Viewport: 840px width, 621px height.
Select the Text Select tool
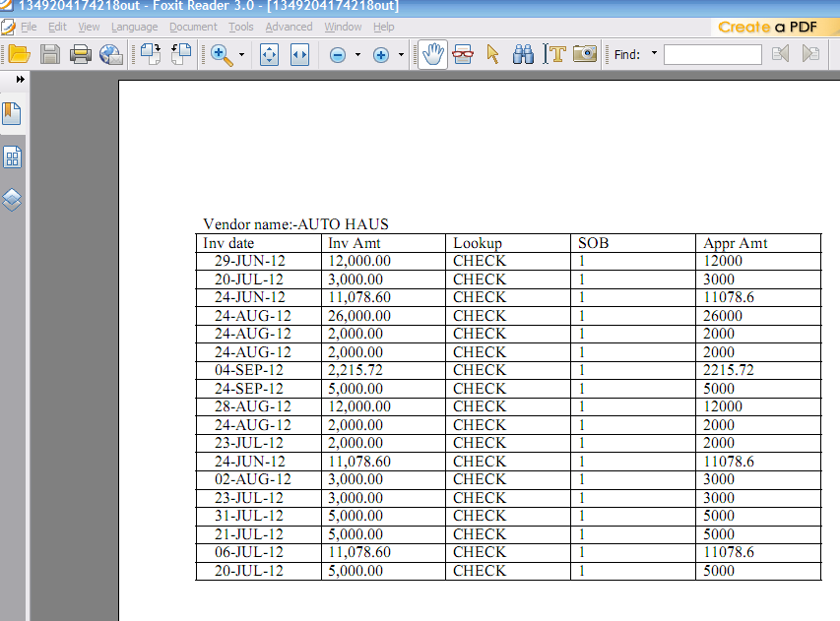click(x=554, y=54)
